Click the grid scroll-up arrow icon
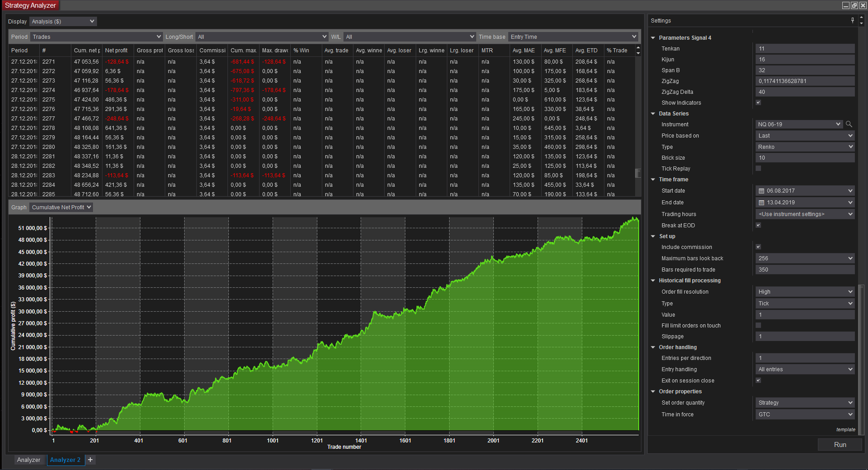Viewport: 868px width, 470px height. point(638,47)
